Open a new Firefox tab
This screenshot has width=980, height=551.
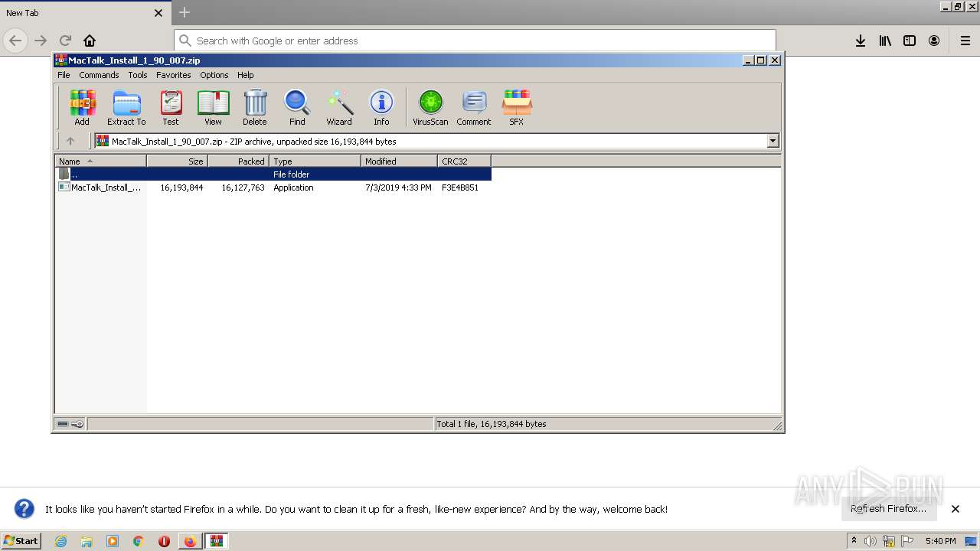click(185, 12)
